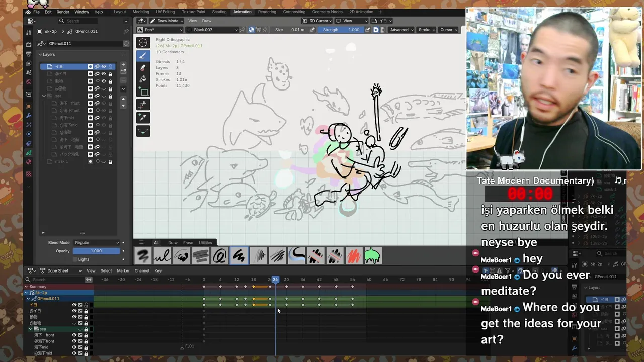The image size is (644, 362).
Task: Pick the green dripping brush thumbnail
Action: coord(372,256)
